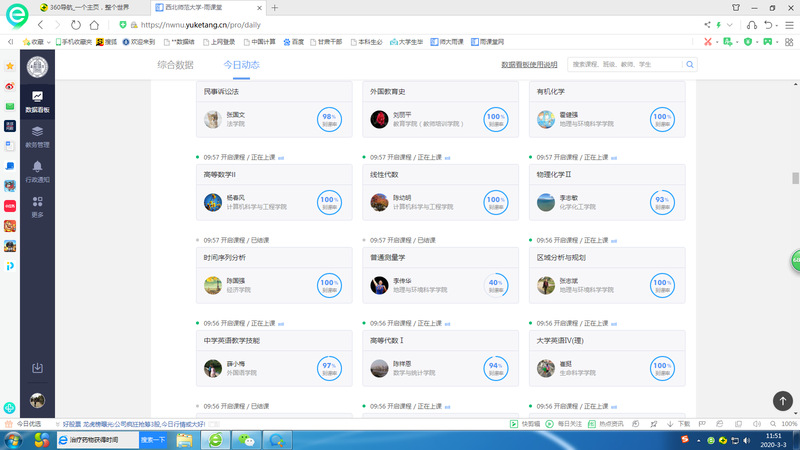Screen dimensions: 800x450
Task: Click the undo-close-tab icon in browser toolbar
Action: 770,25
